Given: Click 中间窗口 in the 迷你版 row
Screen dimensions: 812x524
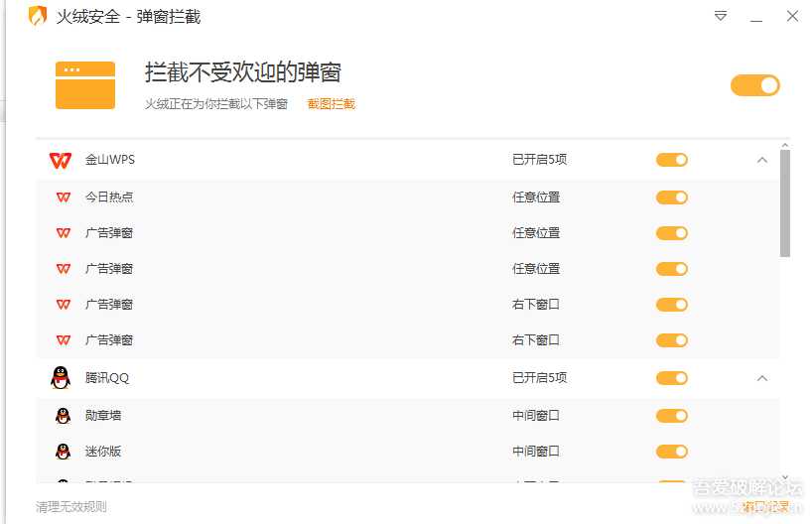Looking at the screenshot, I should click(536, 452).
